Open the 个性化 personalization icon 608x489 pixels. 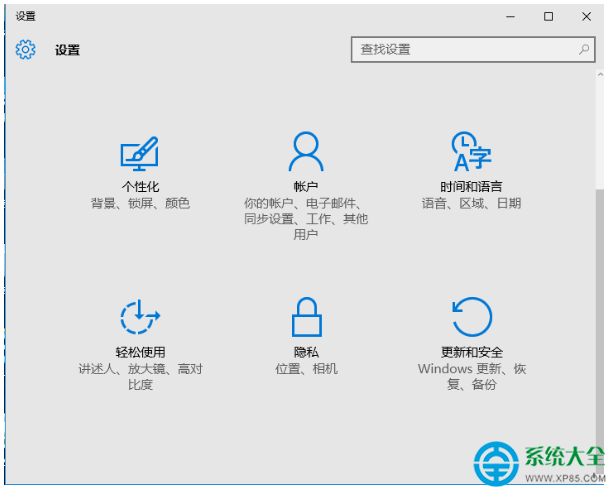click(x=139, y=154)
